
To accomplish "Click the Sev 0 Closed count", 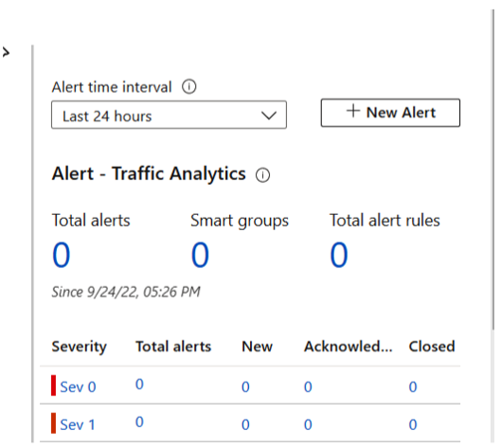I will pyautogui.click(x=413, y=387).
